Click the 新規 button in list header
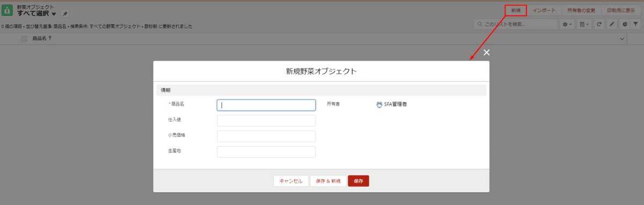Screen dimensions: 644x205 click(x=515, y=10)
